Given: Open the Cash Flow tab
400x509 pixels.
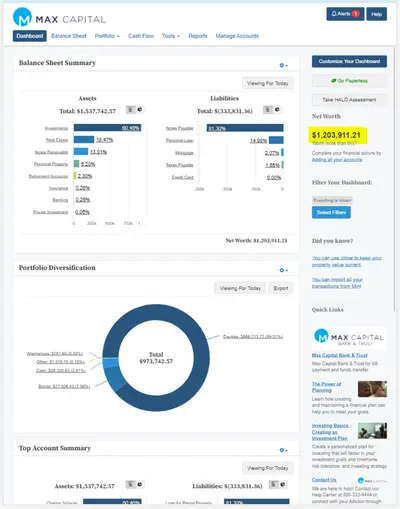Looking at the screenshot, I should [141, 36].
